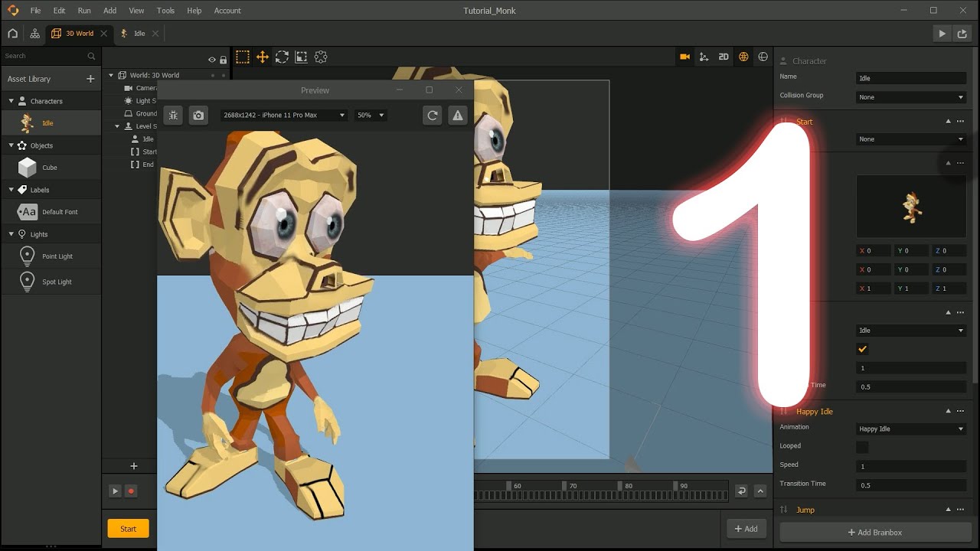980x551 pixels.
Task: Click the warning triangle icon in Preview
Action: coord(458,115)
